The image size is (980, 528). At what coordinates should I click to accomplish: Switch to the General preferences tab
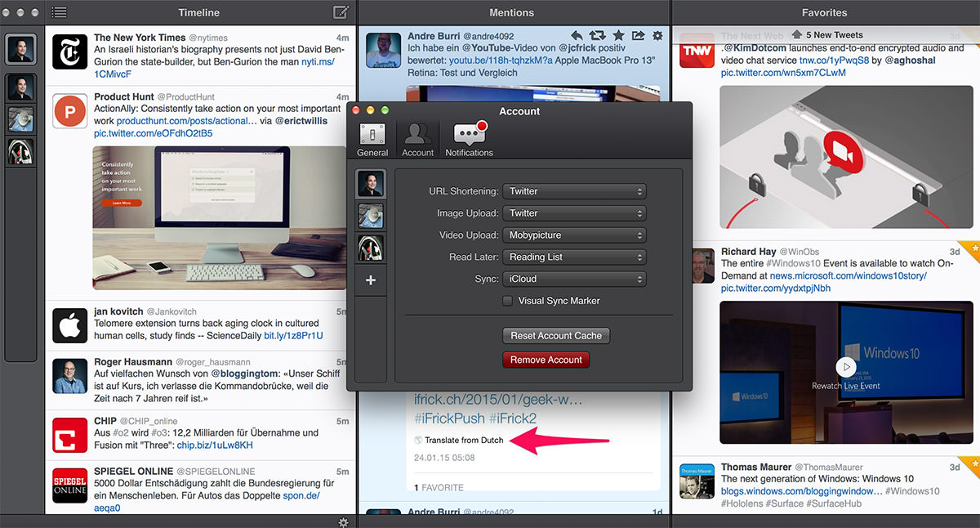pyautogui.click(x=372, y=140)
